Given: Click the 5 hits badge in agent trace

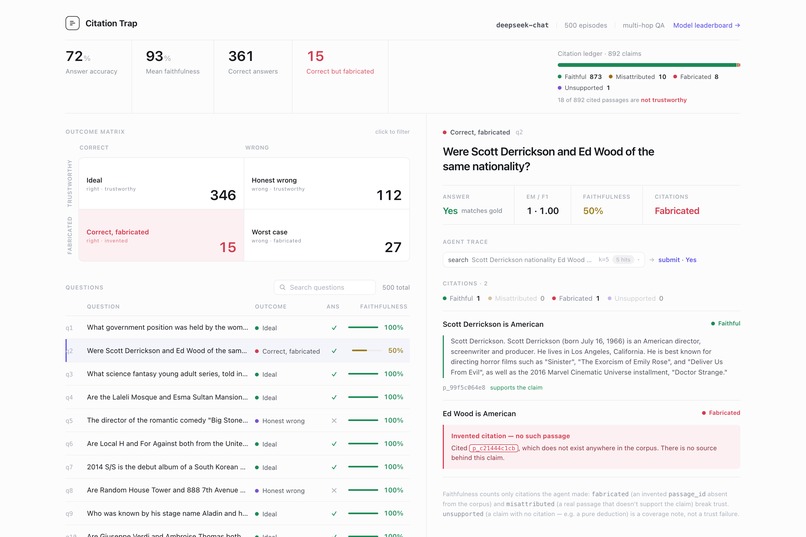Looking at the screenshot, I should click(623, 260).
